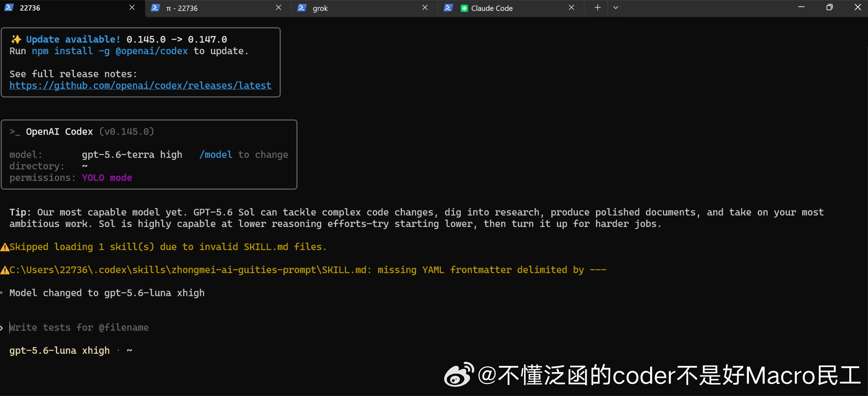Click the SKILL.md path warning text
Viewport: 868px width, 396px height.
click(x=308, y=270)
